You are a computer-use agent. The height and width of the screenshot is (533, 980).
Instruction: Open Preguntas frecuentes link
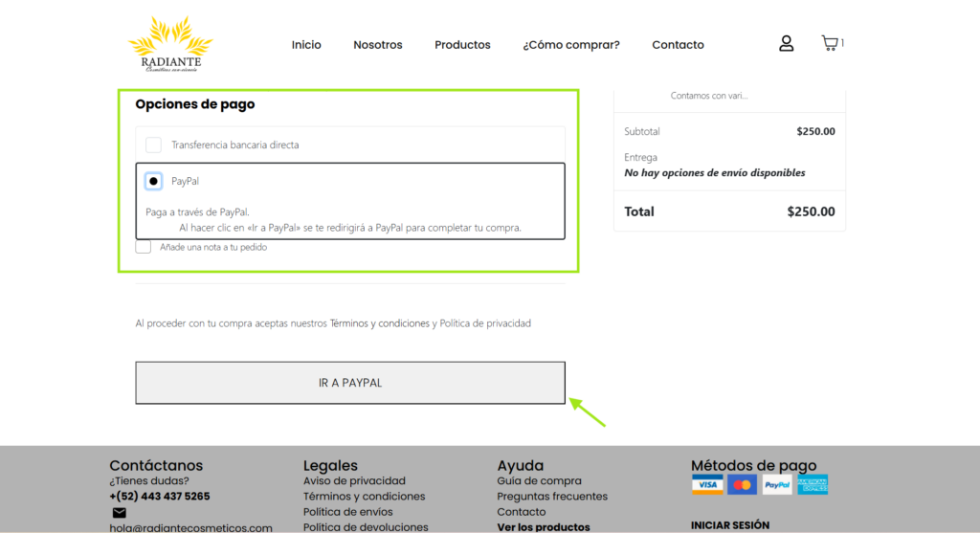(x=552, y=496)
